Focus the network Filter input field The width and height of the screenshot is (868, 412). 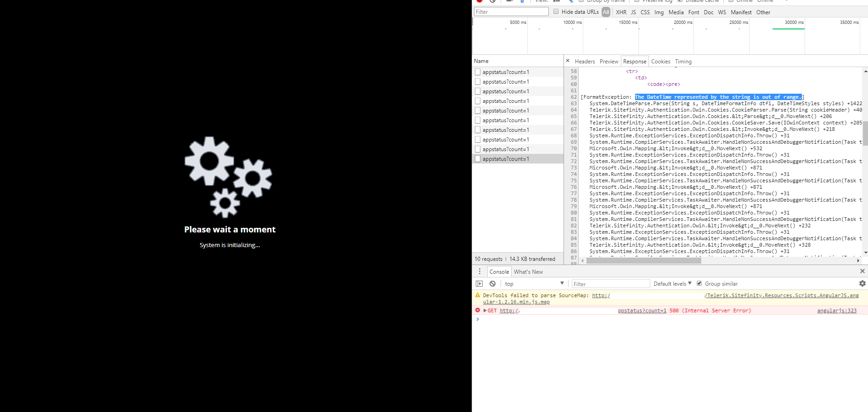pyautogui.click(x=511, y=11)
